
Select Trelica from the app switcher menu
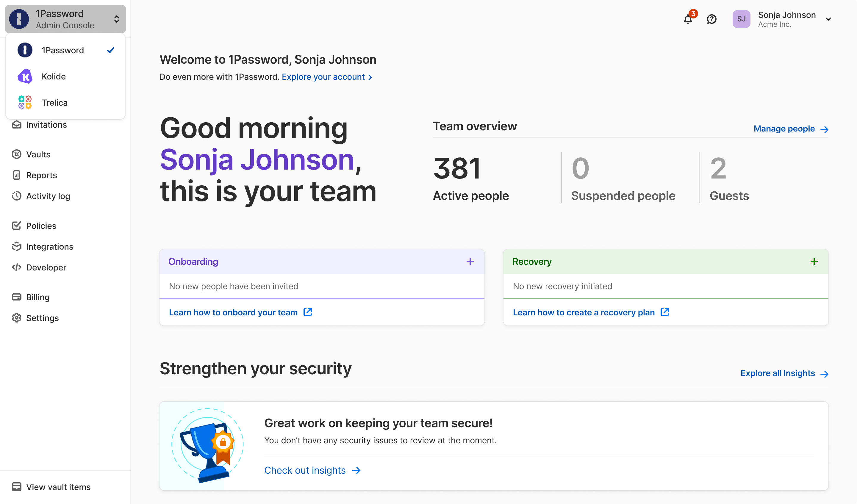pyautogui.click(x=54, y=102)
